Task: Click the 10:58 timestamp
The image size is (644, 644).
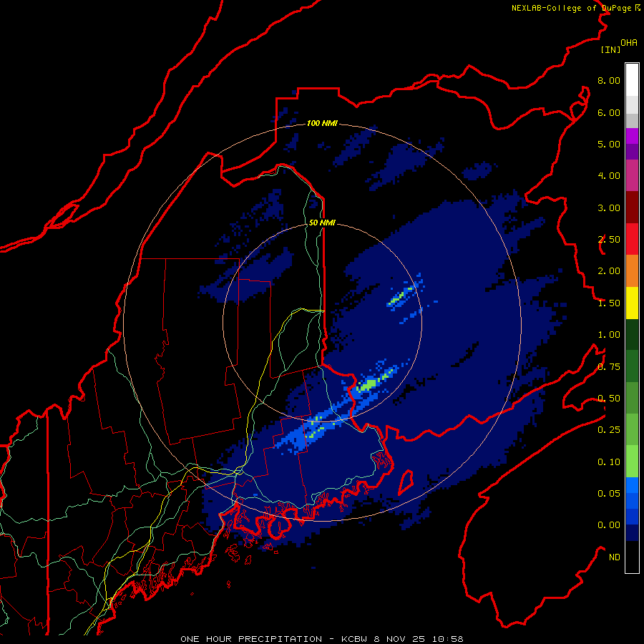Action: click(x=447, y=639)
